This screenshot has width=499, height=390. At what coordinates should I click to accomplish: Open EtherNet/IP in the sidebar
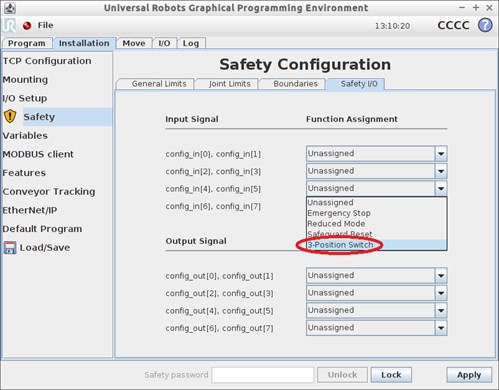(x=30, y=210)
